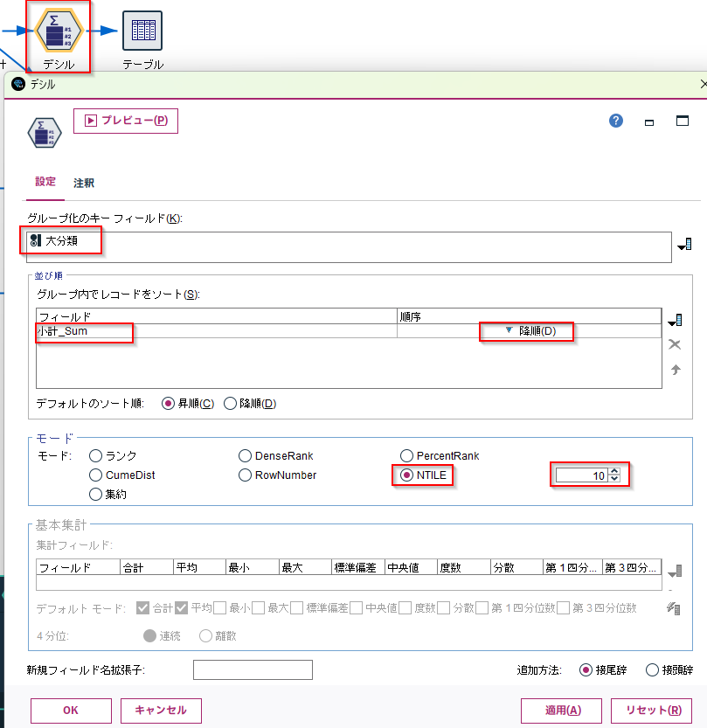
Task: Switch to the 注釈 tab
Action: (x=84, y=183)
